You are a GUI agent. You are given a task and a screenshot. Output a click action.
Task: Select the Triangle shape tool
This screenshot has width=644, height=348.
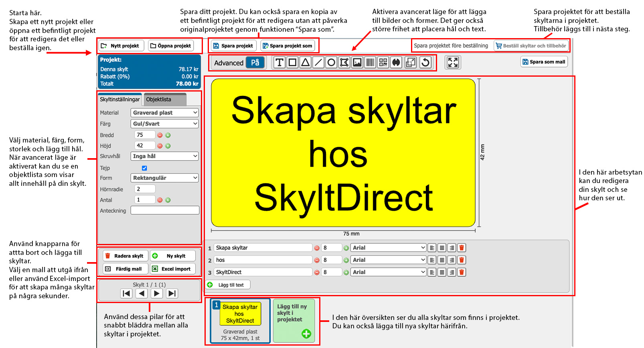tap(305, 63)
